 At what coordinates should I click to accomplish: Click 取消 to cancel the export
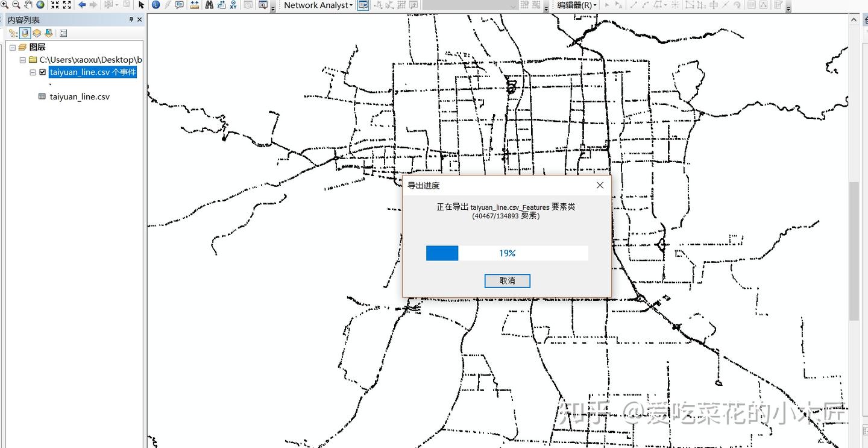507,280
